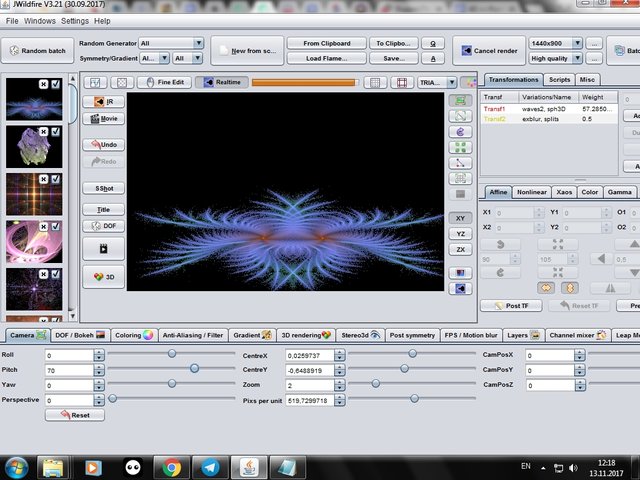
Task: Toggle checkbox on first flame thumbnail
Action: 56,85
